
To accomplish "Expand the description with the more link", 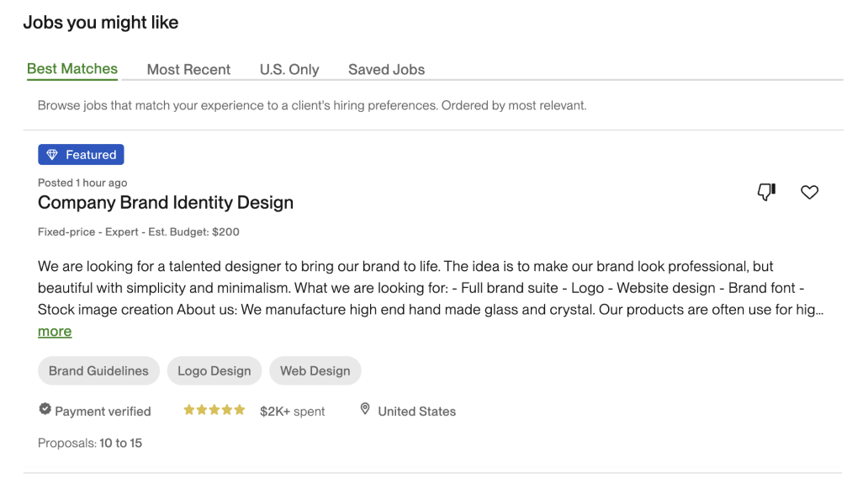I will click(55, 332).
